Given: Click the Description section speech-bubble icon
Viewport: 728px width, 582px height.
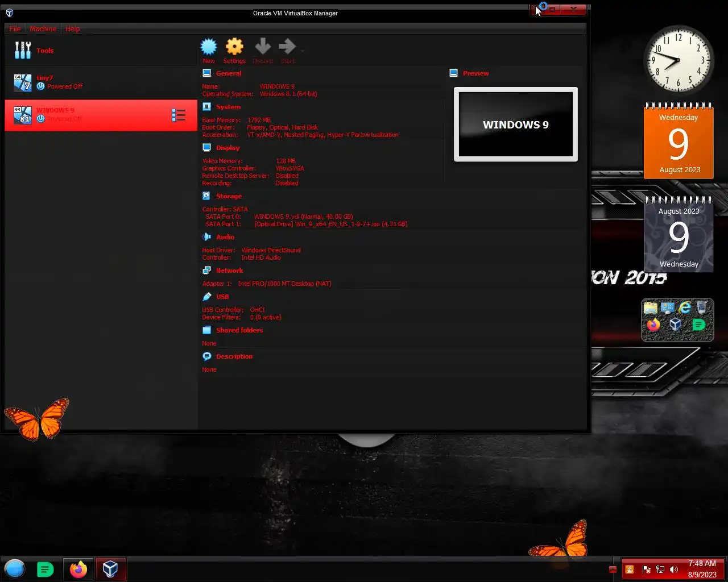Looking at the screenshot, I should click(206, 356).
